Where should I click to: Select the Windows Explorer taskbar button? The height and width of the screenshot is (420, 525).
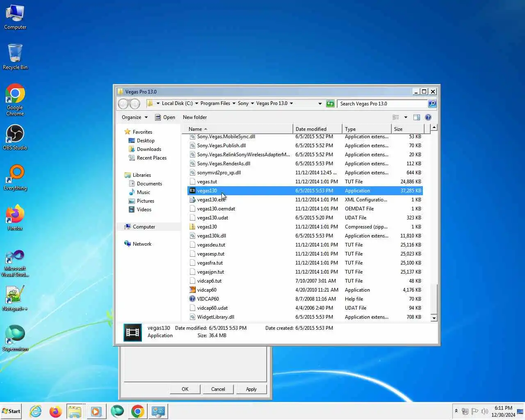click(75, 411)
